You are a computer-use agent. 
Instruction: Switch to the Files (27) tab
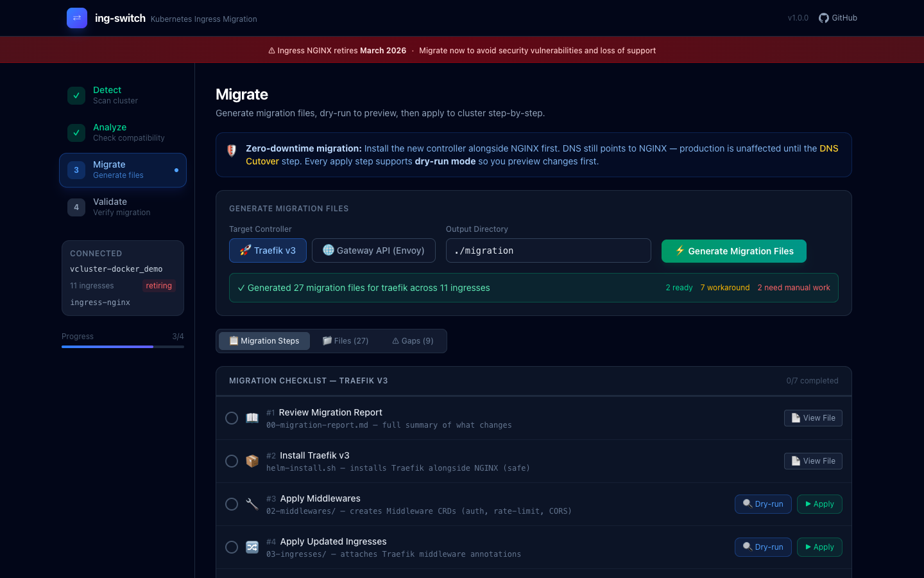pyautogui.click(x=345, y=341)
